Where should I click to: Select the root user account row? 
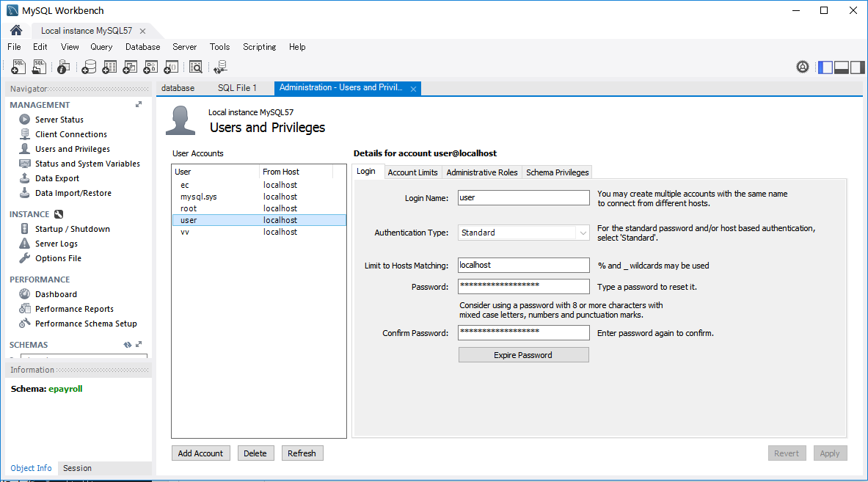(259, 208)
